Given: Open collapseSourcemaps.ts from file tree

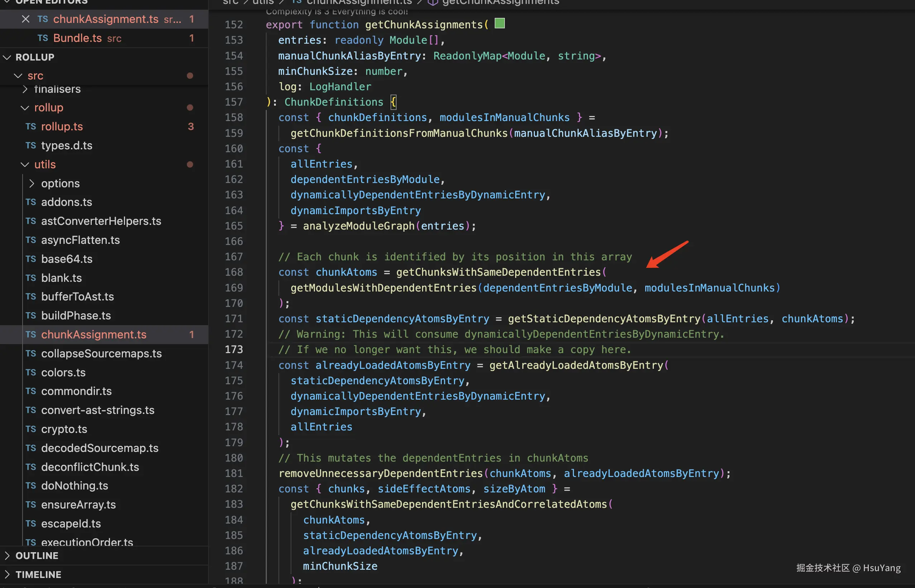Looking at the screenshot, I should tap(101, 353).
